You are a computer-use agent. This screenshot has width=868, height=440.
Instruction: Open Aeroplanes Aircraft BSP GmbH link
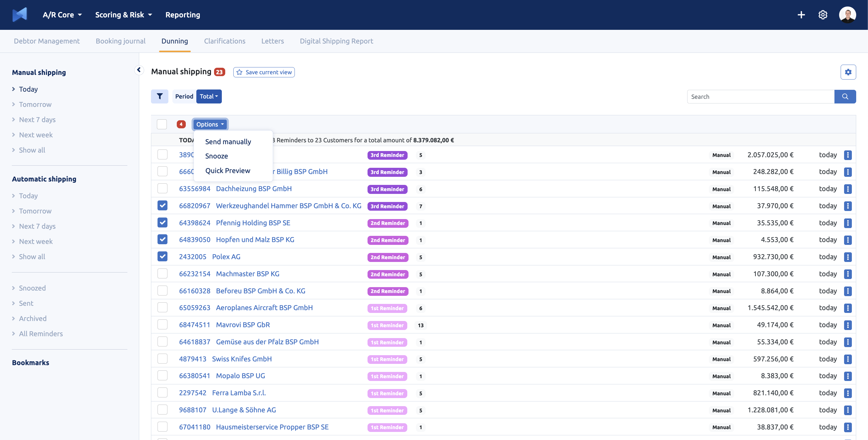pos(264,308)
